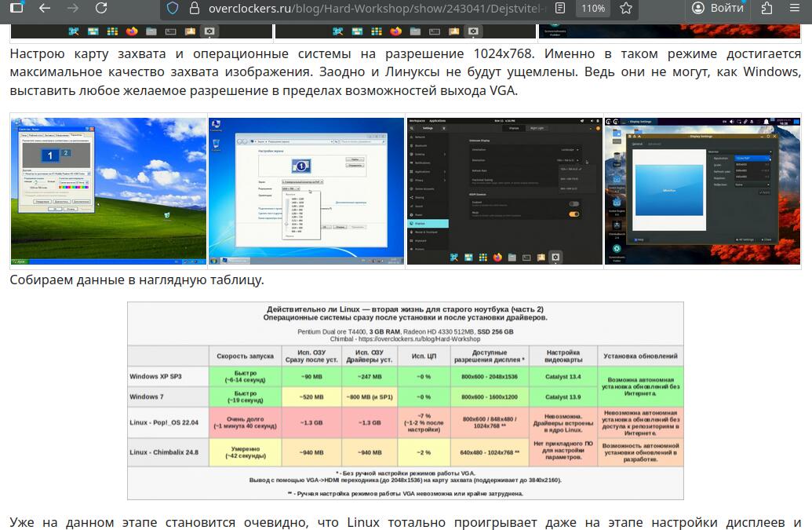Toggle the browser sidebar icon
The width and height of the screenshot is (812, 530).
click(16, 8)
